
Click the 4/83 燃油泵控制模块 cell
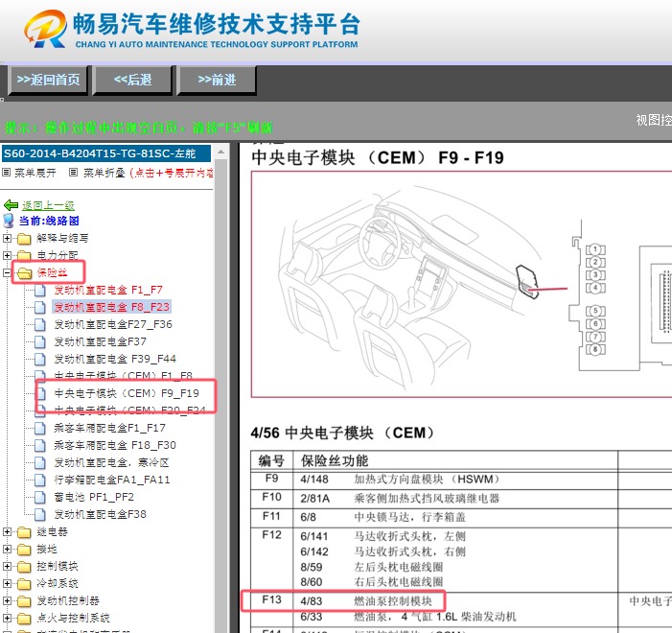[366, 601]
